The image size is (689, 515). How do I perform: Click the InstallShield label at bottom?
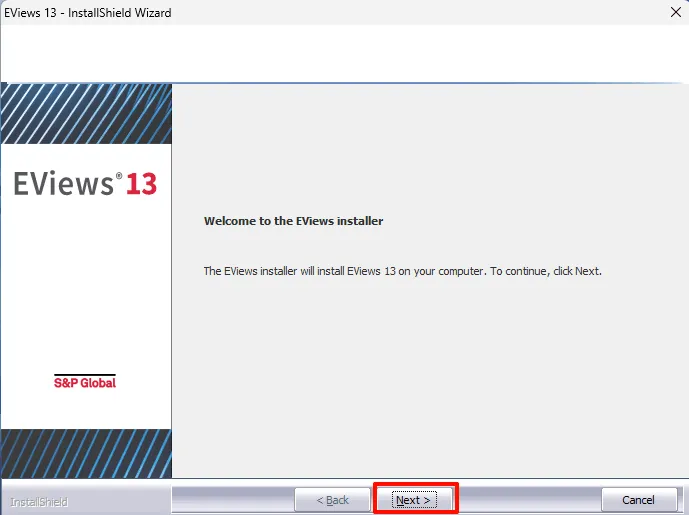tap(39, 502)
